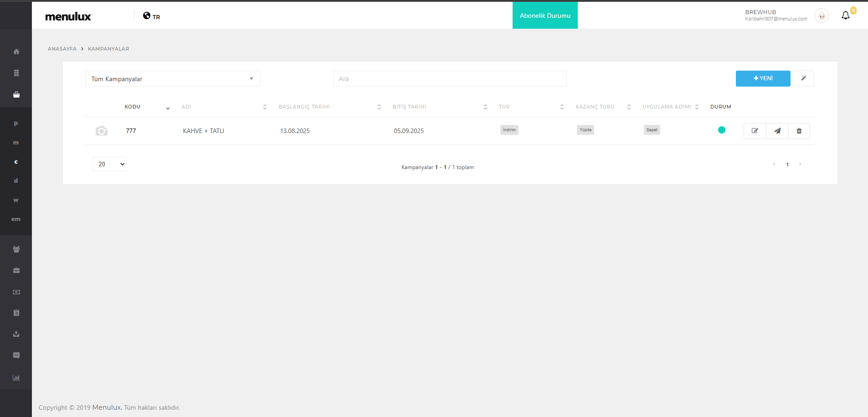Go to ANASAYFA in the breadcrumb
This screenshot has height=417, width=868.
(x=62, y=49)
